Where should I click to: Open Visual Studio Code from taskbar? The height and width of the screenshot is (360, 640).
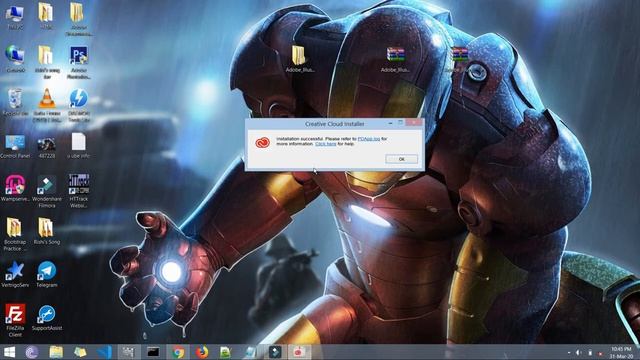click(104, 352)
